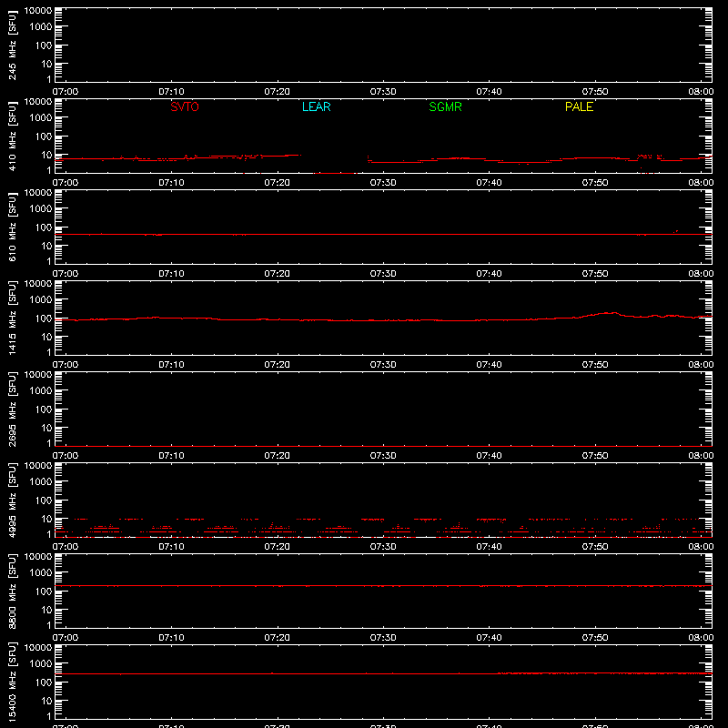Click the green SGMR station label
Image resolution: width=728 pixels, height=728 pixels.
(445, 106)
